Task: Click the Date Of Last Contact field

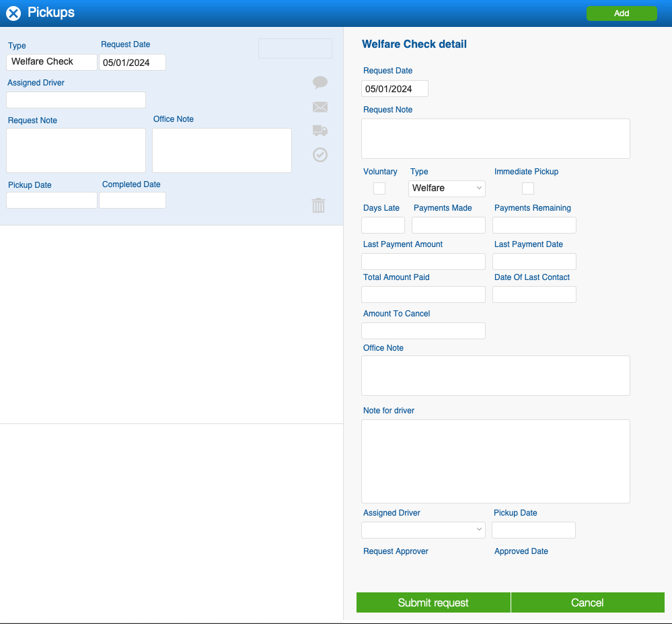Action: [534, 295]
